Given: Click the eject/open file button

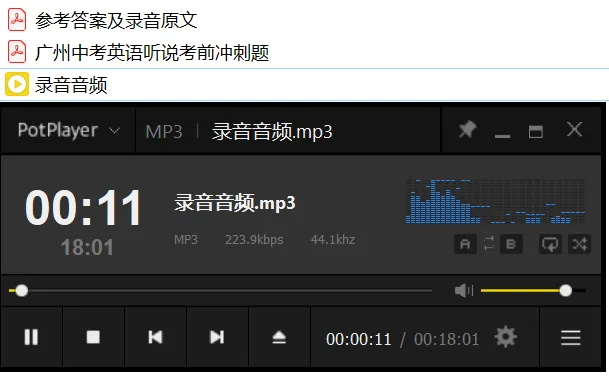Looking at the screenshot, I should 279,337.
